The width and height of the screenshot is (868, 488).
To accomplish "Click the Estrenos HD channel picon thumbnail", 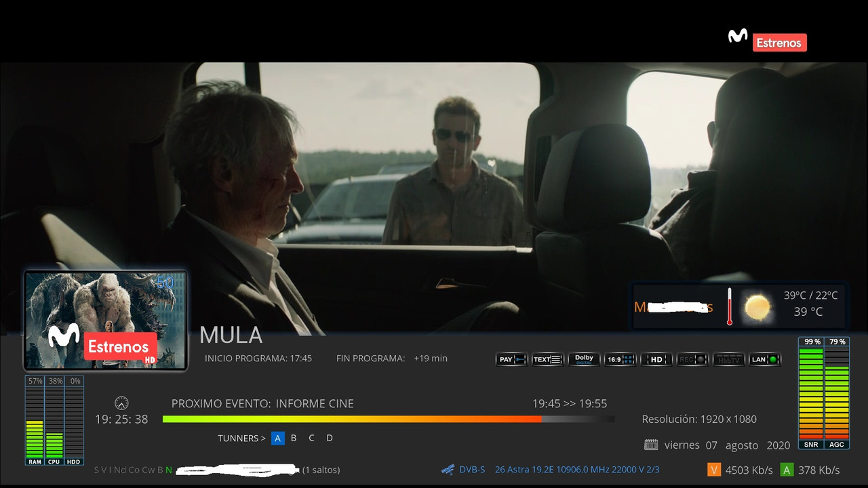I will click(106, 320).
